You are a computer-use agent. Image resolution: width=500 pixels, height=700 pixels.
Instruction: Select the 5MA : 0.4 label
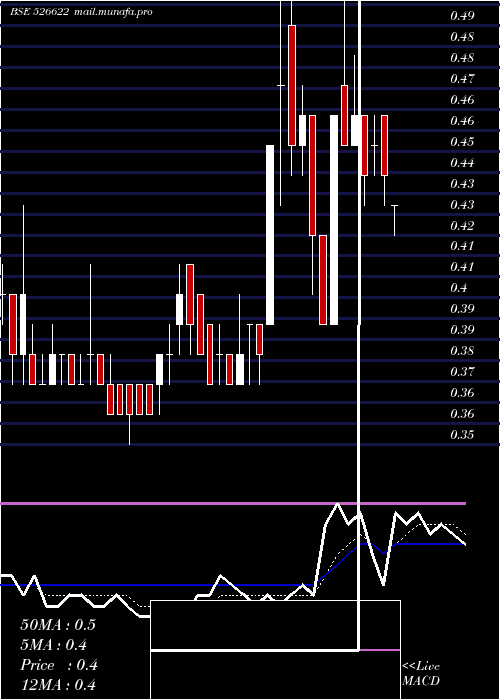point(54,645)
